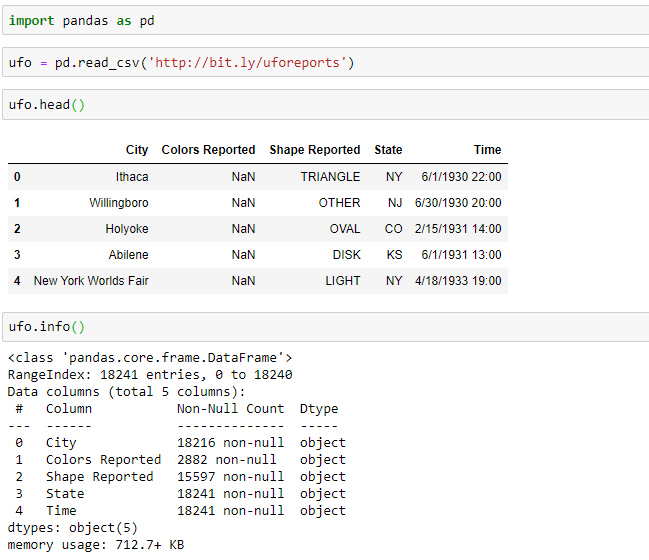Click the TRIANGLE shape cell

pyautogui.click(x=330, y=177)
